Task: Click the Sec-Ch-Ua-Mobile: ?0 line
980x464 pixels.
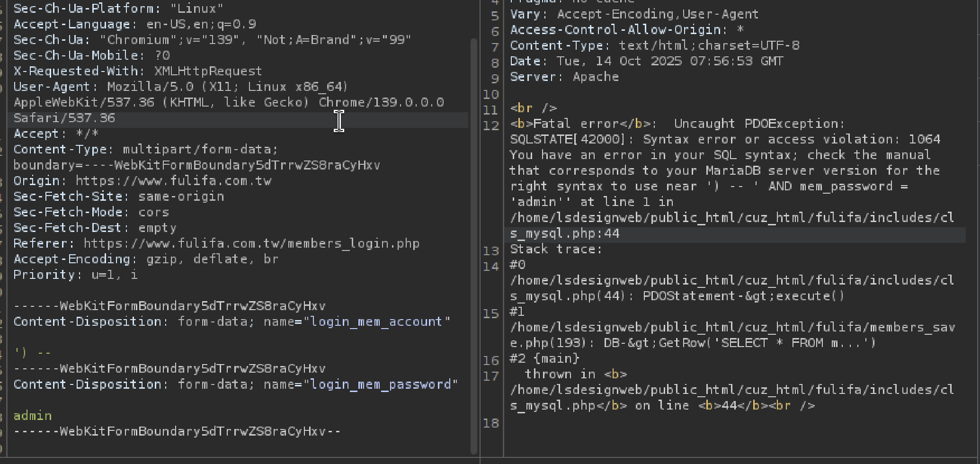Action: [x=92, y=55]
